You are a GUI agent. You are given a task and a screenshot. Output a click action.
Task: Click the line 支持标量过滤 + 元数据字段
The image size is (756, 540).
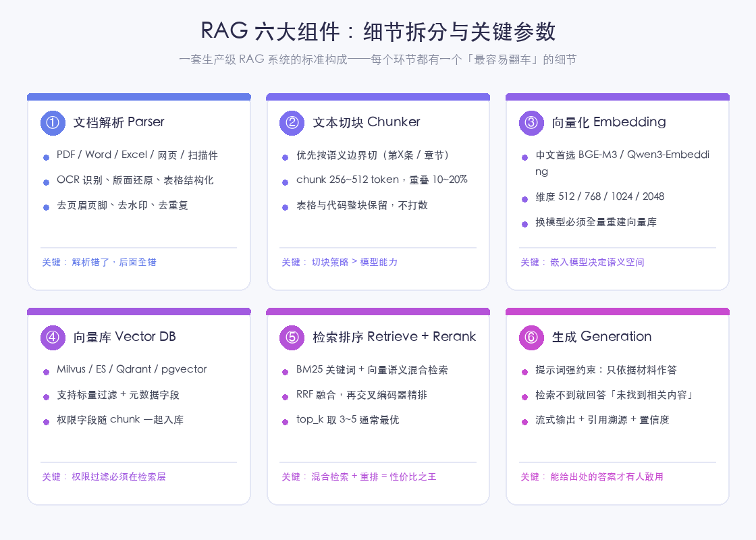coord(118,394)
